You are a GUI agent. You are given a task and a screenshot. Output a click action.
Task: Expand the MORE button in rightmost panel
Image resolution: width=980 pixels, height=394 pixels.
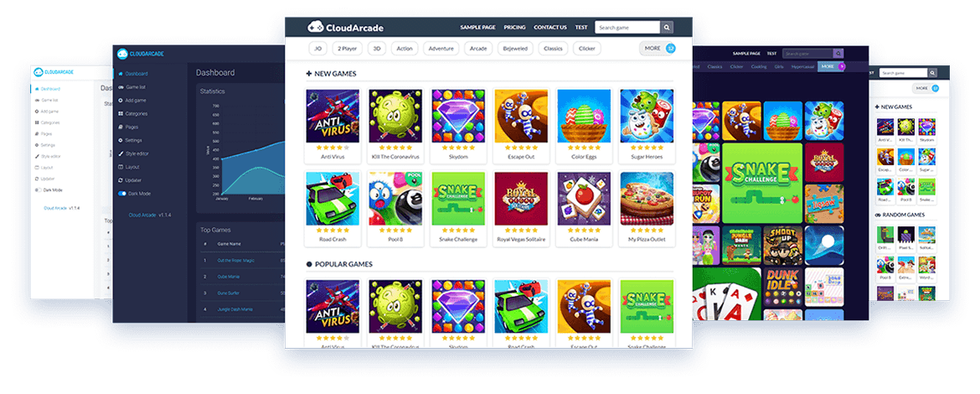pos(926,88)
